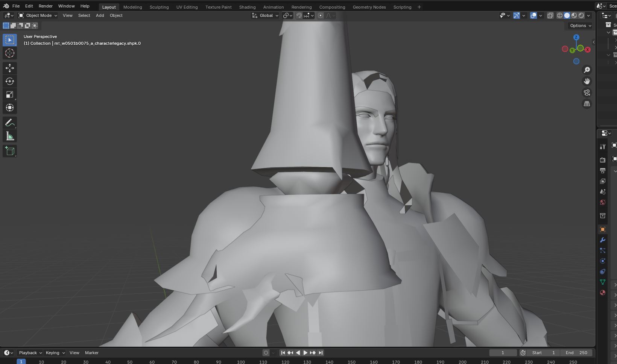This screenshot has height=364, width=617.
Task: Switch perspective/orthographic with the grid icon
Action: [587, 104]
